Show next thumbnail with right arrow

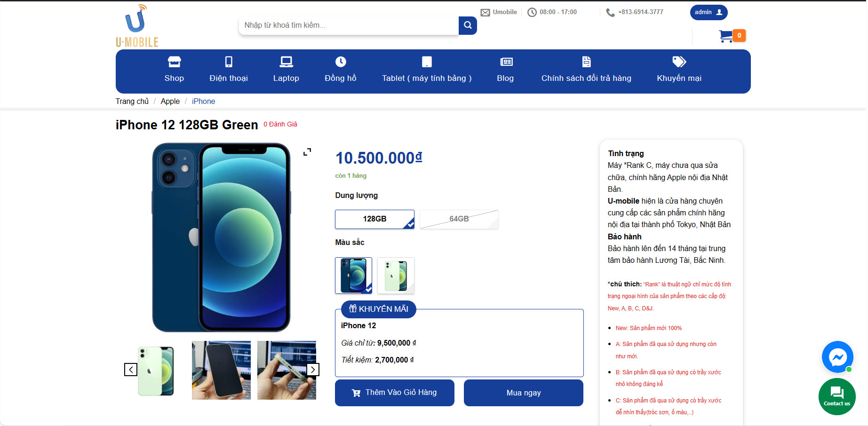[x=313, y=370]
